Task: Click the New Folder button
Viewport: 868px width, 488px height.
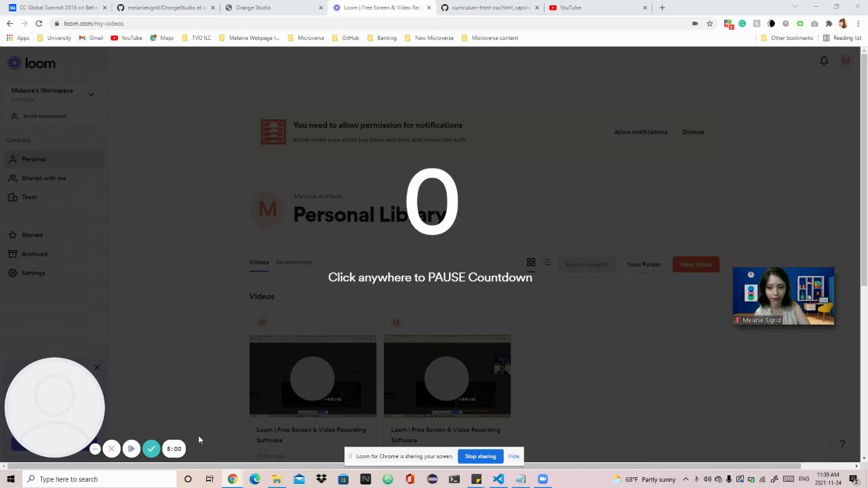Action: tap(644, 264)
